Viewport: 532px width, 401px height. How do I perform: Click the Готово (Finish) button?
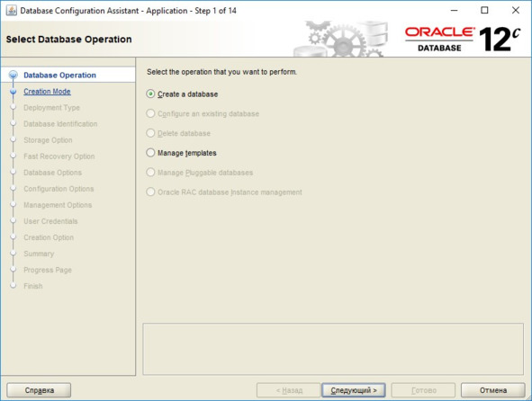coord(423,390)
